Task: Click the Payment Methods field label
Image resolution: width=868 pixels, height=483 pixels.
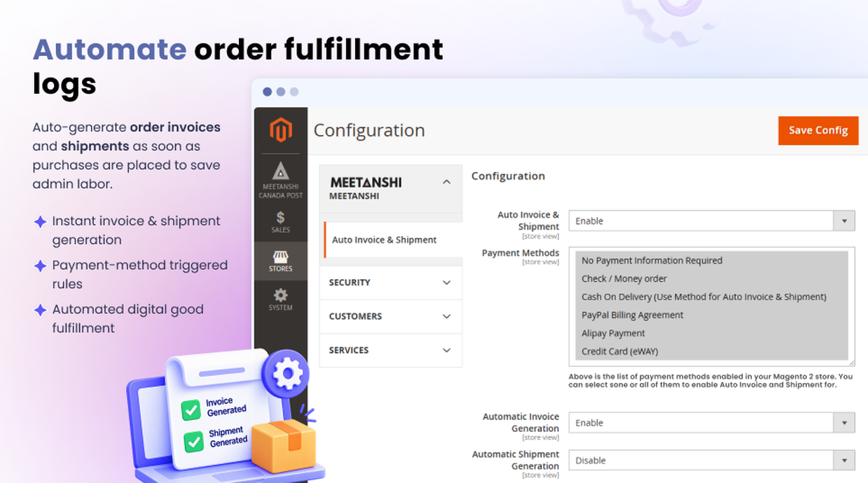Action: (521, 253)
